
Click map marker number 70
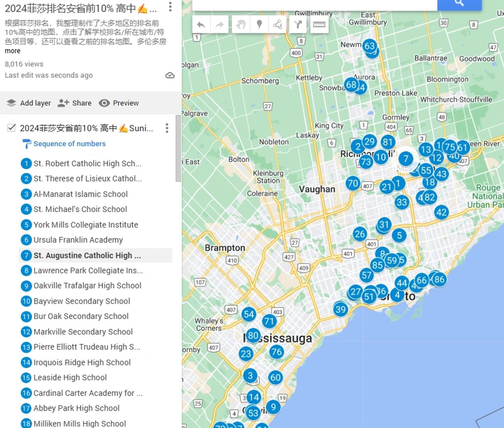(x=353, y=183)
